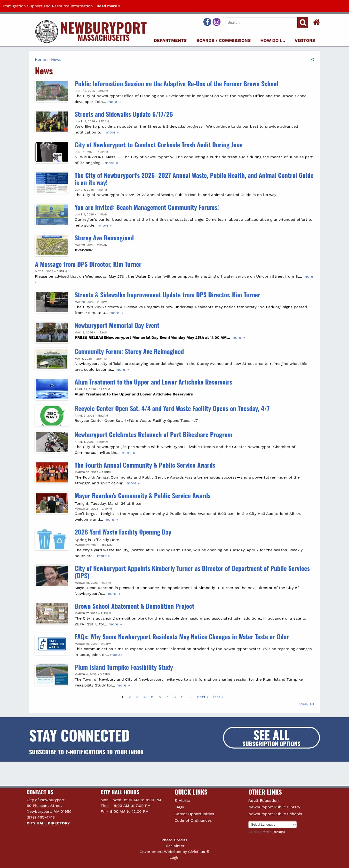Open Beach Management Community Forums article

tap(147, 208)
